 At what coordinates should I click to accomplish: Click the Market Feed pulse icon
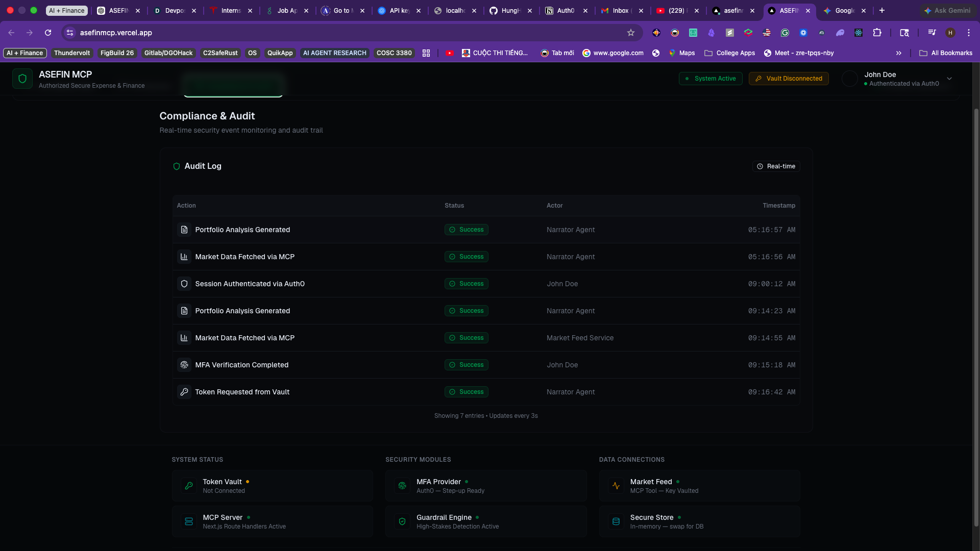pos(616,486)
